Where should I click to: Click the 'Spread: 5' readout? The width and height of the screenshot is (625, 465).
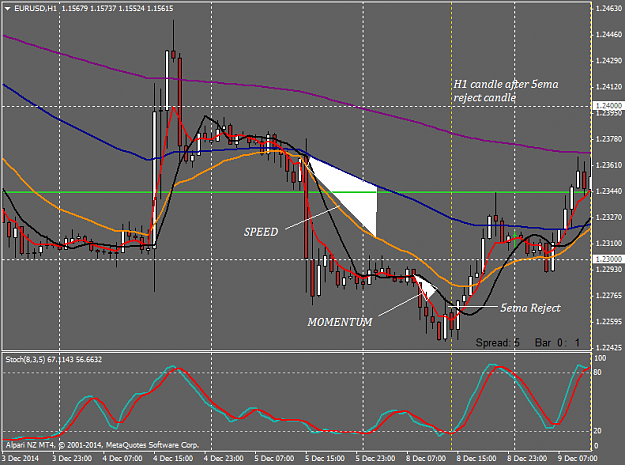tap(497, 342)
